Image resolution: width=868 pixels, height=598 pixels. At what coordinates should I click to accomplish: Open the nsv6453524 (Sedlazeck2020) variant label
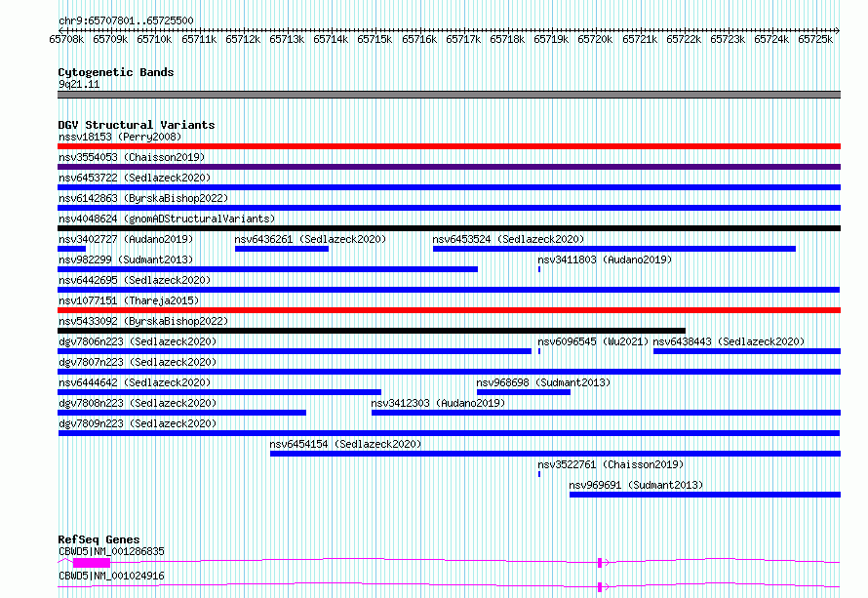(508, 239)
